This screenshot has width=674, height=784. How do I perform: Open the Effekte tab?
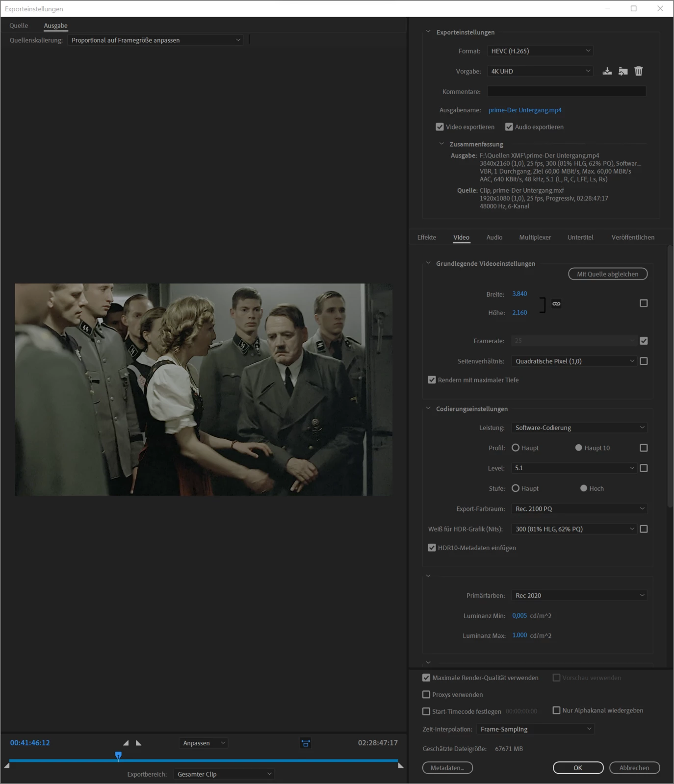coord(427,237)
